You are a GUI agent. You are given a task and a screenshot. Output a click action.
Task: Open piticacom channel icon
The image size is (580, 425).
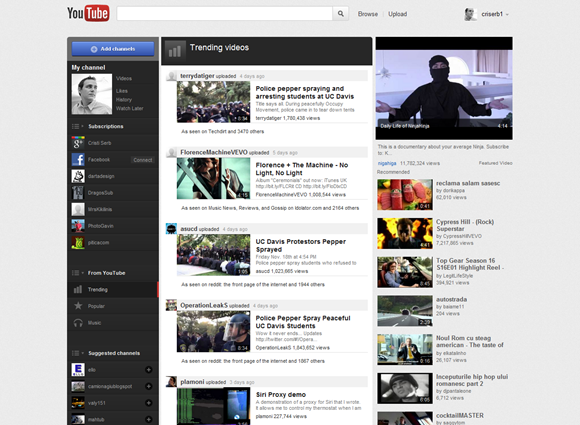(x=78, y=243)
